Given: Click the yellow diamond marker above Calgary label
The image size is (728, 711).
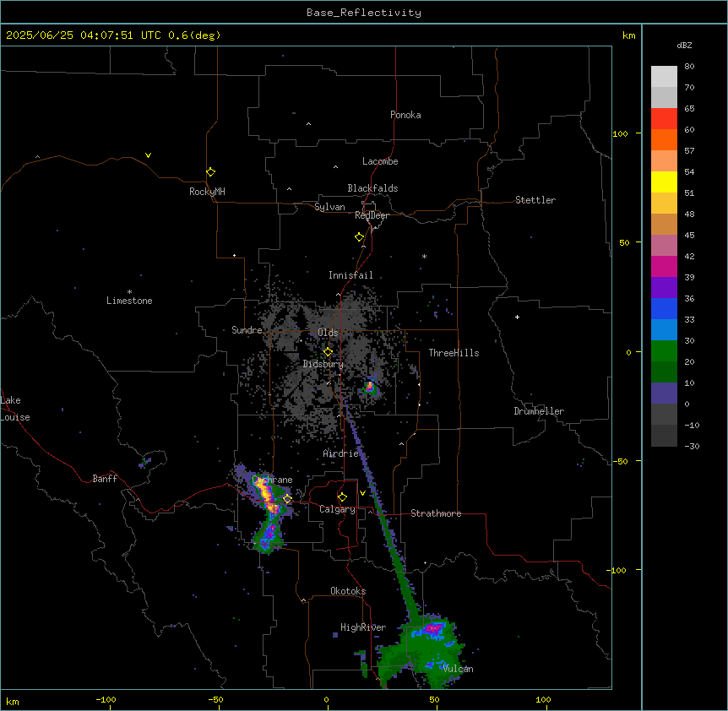Looking at the screenshot, I should [342, 497].
